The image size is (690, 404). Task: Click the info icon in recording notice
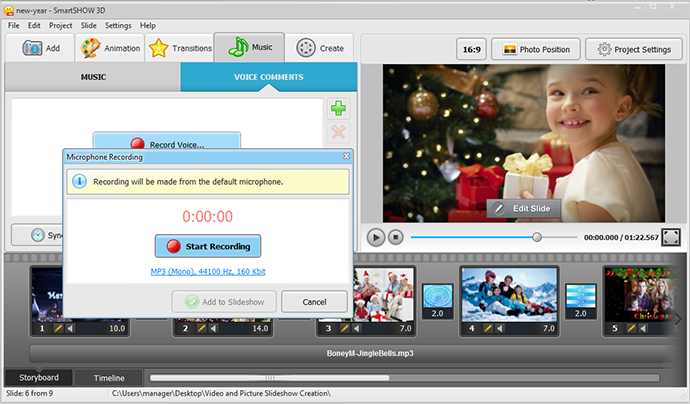click(79, 181)
